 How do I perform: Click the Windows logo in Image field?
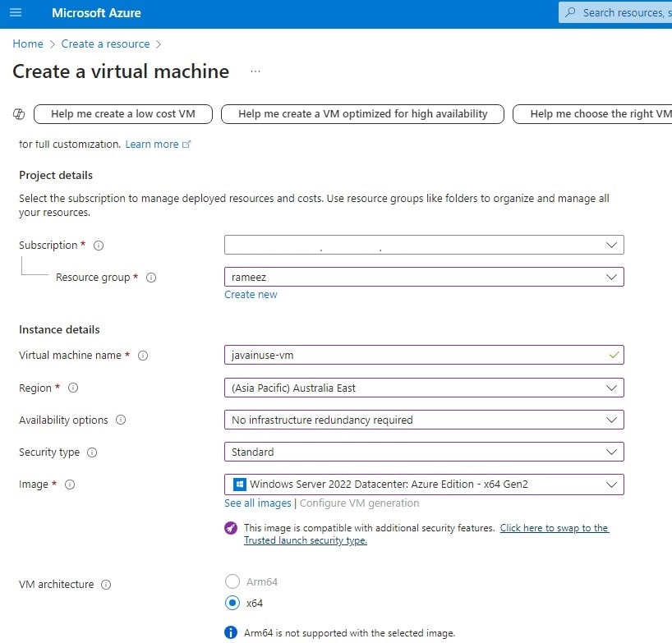coord(239,485)
